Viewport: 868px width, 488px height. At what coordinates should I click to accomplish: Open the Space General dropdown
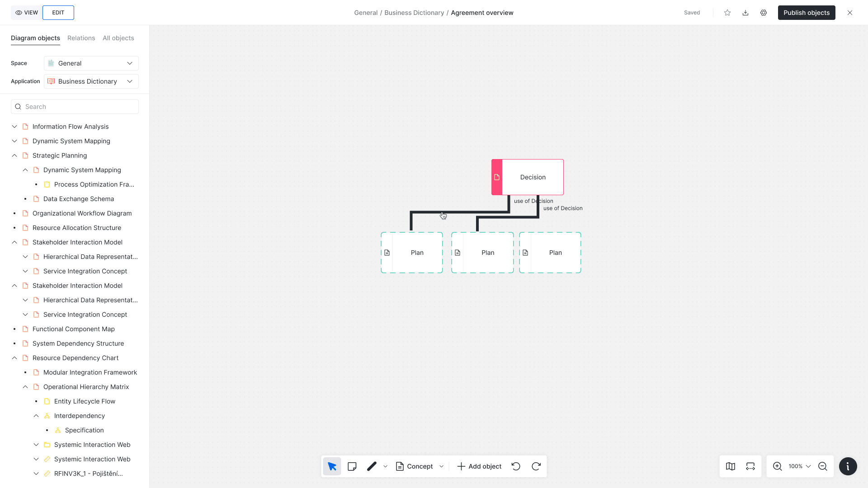91,63
